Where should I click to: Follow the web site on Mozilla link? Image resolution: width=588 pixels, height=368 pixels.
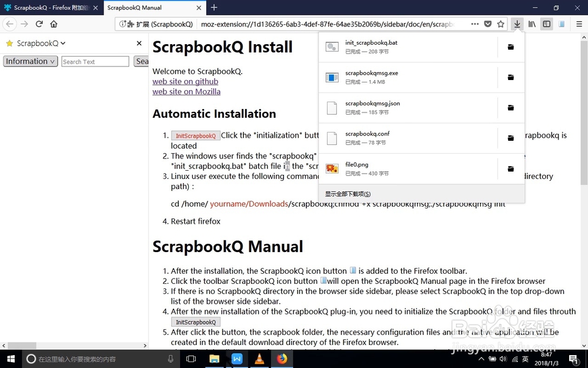186,92
